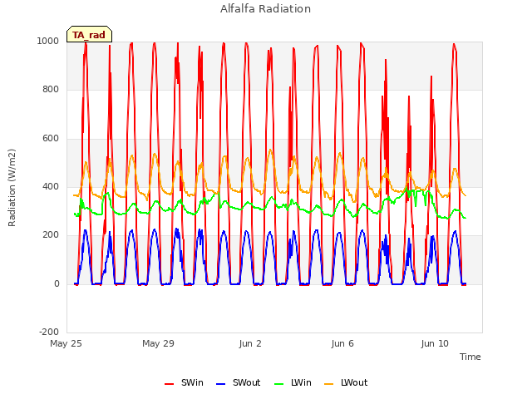Viewport: 532px width, 399px height.
Task: Toggle the SWout legend entry
Action: [239, 382]
